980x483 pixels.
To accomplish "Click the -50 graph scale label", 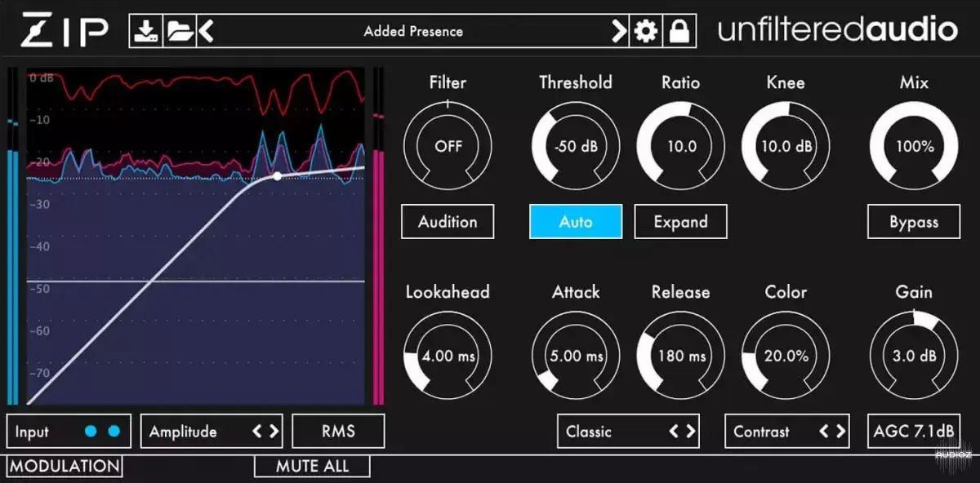I will click(39, 289).
